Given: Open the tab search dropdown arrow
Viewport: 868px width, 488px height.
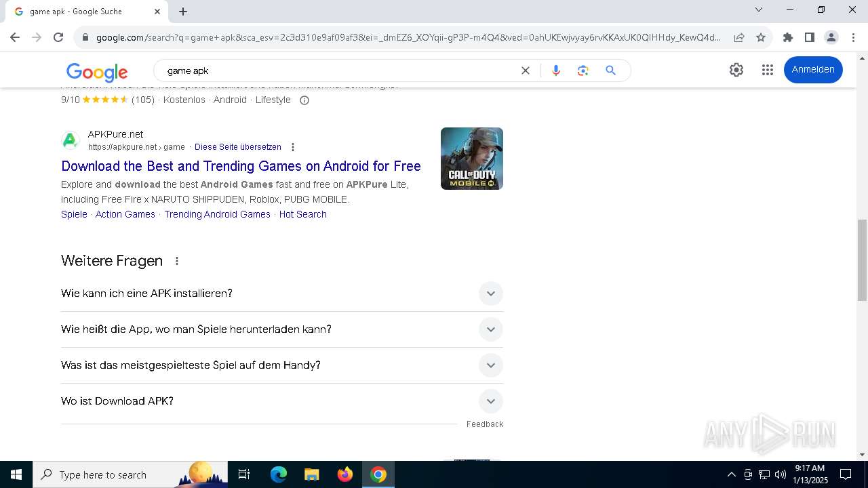Looking at the screenshot, I should pos(759,9).
